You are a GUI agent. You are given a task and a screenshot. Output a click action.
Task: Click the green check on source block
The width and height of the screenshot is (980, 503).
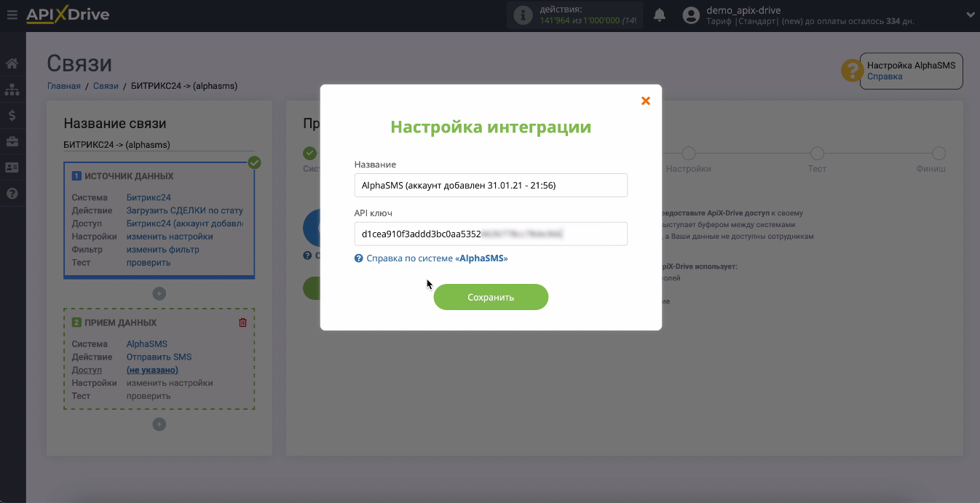pos(254,162)
